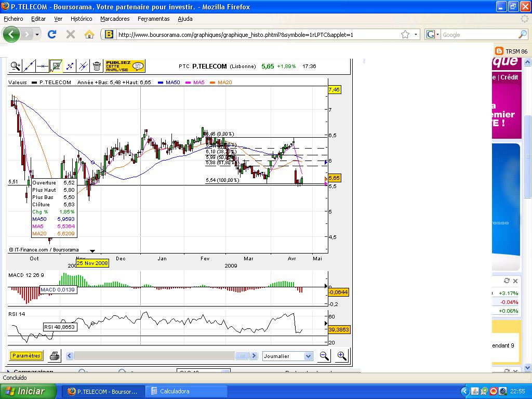Select the zoom magnifier tool in chart toolbar
Screen dimensions: 532x399
[16, 66]
